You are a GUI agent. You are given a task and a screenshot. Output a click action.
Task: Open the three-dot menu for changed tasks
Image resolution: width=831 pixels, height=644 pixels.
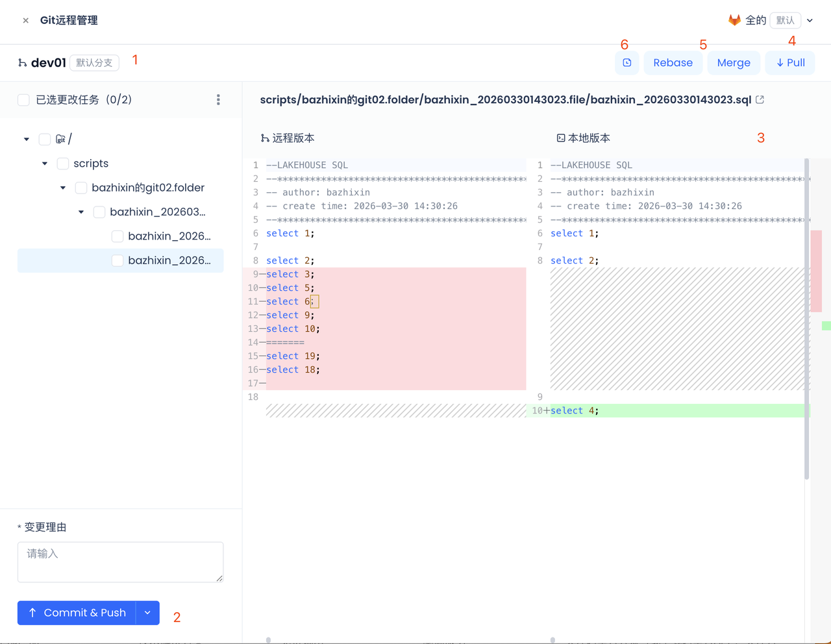point(218,100)
